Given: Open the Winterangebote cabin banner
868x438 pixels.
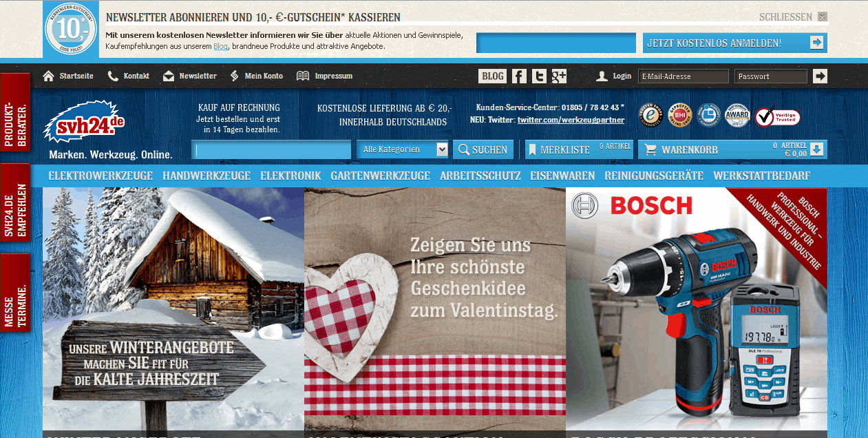Looking at the screenshot, I should [x=173, y=313].
